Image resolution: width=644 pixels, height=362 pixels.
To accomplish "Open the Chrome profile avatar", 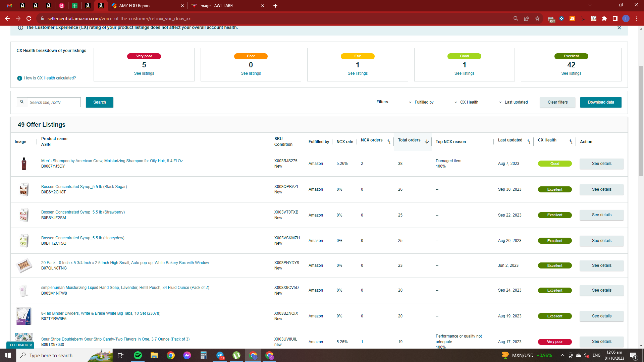I will [626, 18].
